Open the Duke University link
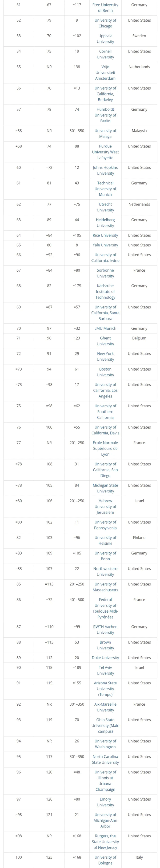Viewport: 160px width, 868px height. pyautogui.click(x=105, y=658)
